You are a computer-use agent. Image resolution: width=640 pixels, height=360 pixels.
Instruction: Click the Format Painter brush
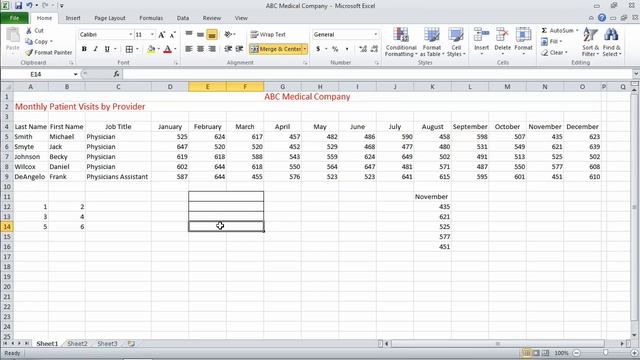tap(29, 53)
